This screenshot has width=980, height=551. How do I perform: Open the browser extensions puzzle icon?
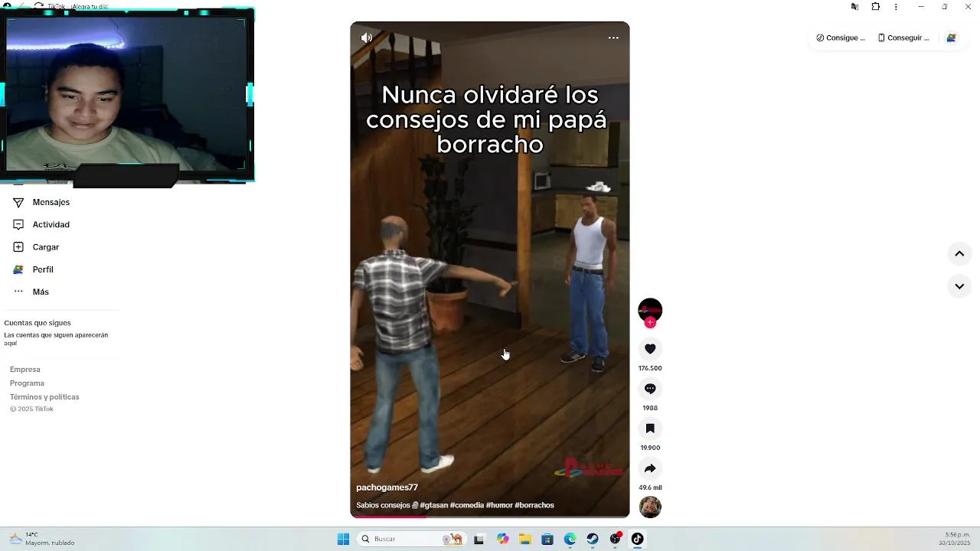click(x=876, y=7)
